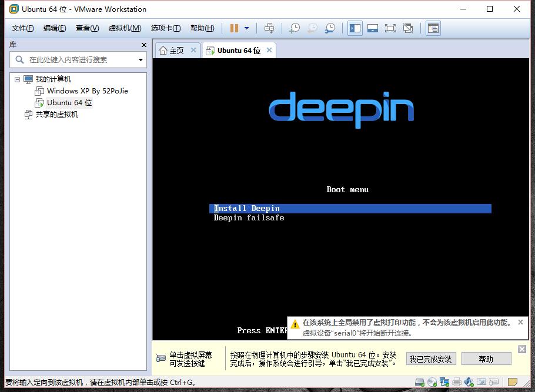Click the 帮助 button in install bar
Screen dimensions: 535x392
click(x=486, y=359)
